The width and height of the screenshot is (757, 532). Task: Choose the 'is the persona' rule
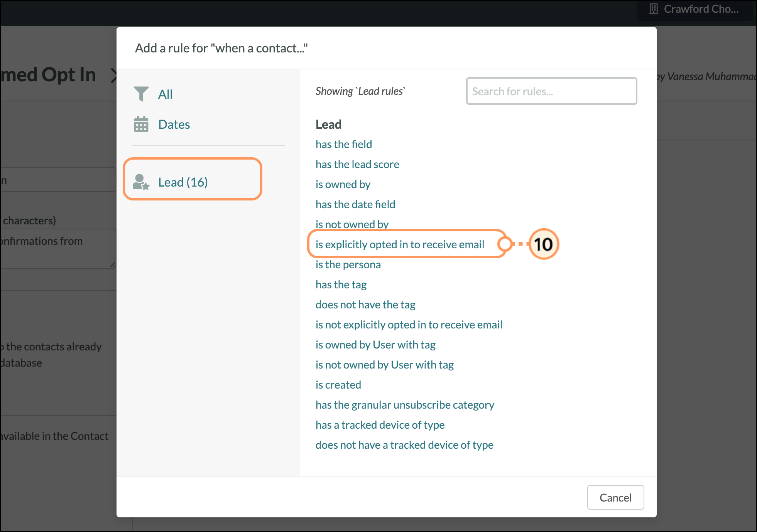(348, 264)
